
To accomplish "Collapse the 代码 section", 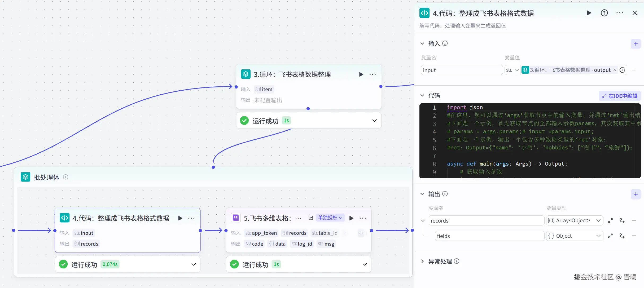I will coord(422,95).
